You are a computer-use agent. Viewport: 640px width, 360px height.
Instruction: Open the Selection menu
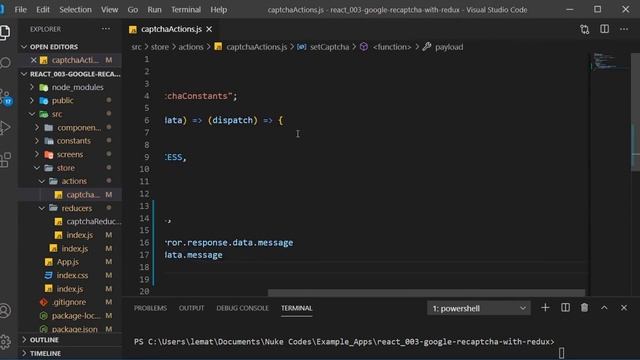point(76,9)
